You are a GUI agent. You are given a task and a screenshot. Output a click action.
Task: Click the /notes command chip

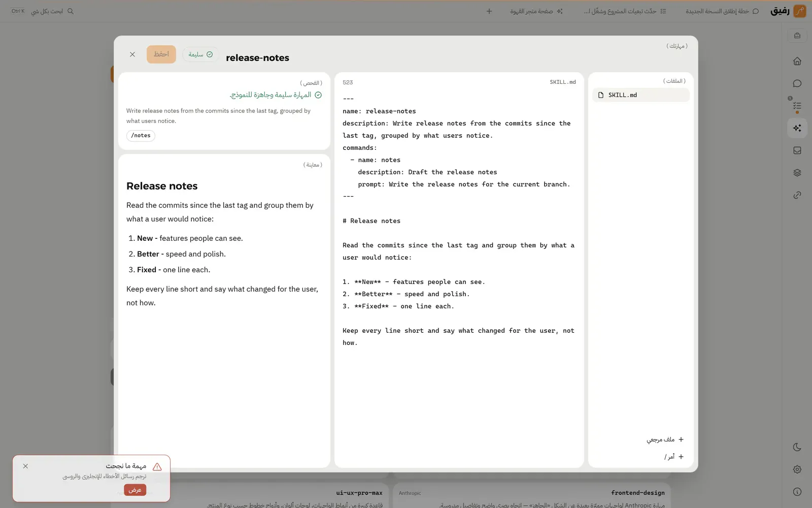[141, 136]
